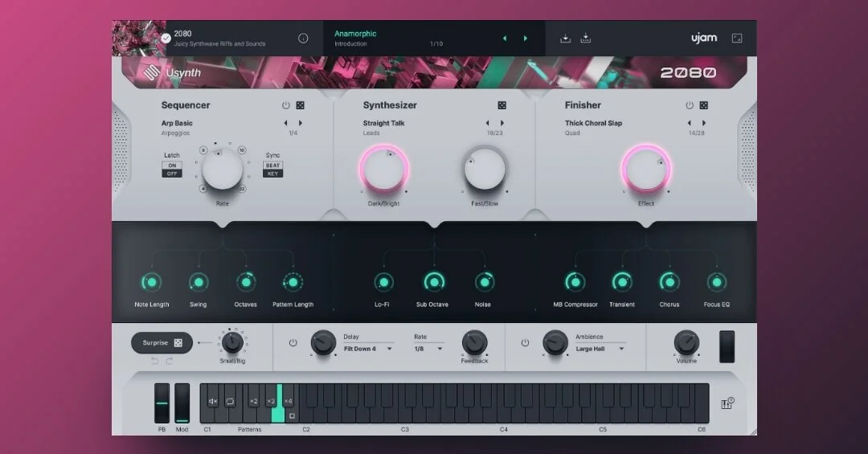Go to next Anamorphic preset arrow
Image resolution: width=868 pixels, height=454 pixels.
(526, 39)
